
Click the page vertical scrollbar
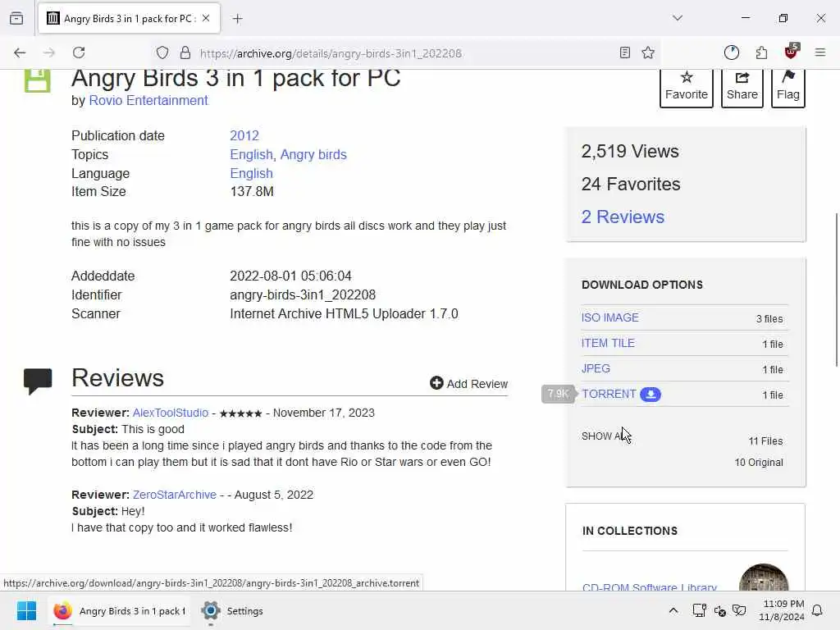click(836, 290)
